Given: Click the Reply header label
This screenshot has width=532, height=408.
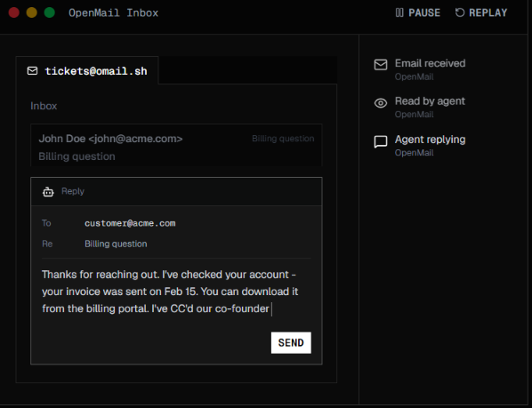Looking at the screenshot, I should [x=73, y=191].
